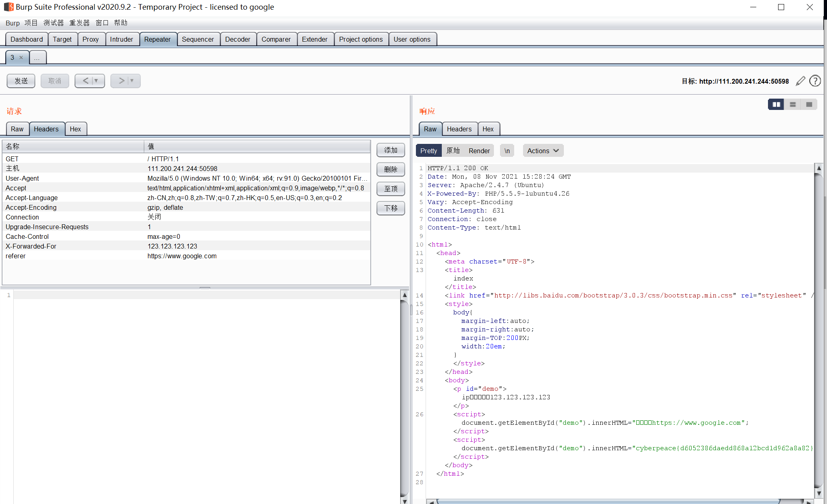Open the Proxy tab
Screen dimensions: 827x504
(91, 39)
